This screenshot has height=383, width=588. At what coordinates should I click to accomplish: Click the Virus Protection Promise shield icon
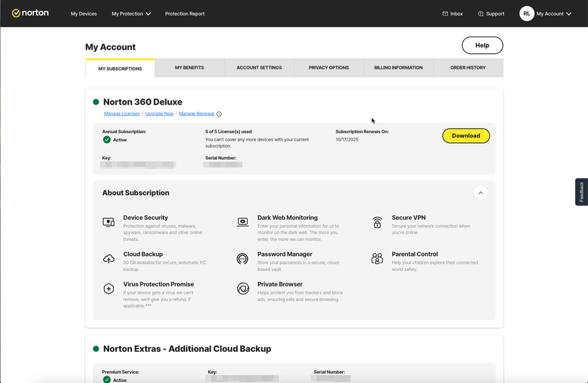pos(109,288)
